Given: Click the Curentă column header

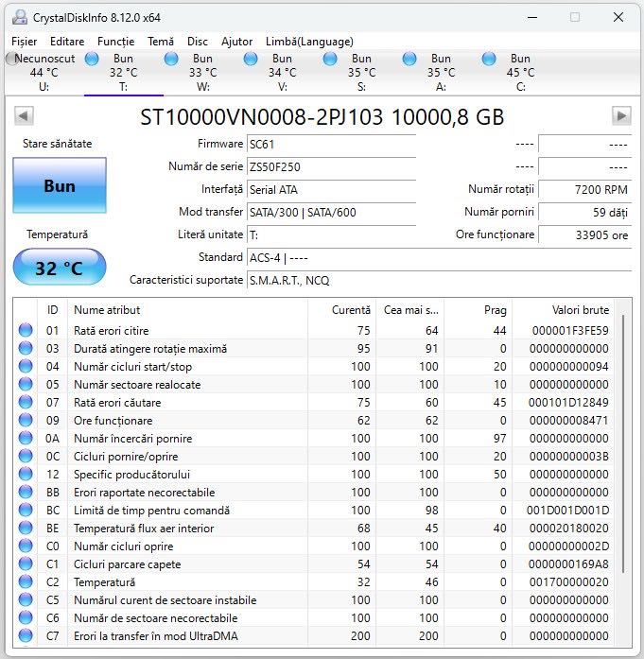Looking at the screenshot, I should pyautogui.click(x=341, y=310).
